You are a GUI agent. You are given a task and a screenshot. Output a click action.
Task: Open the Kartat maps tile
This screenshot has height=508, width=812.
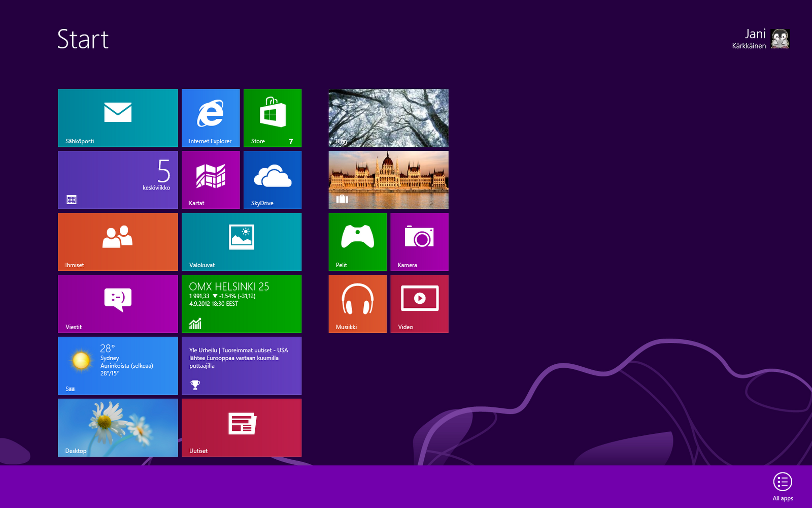point(211,180)
